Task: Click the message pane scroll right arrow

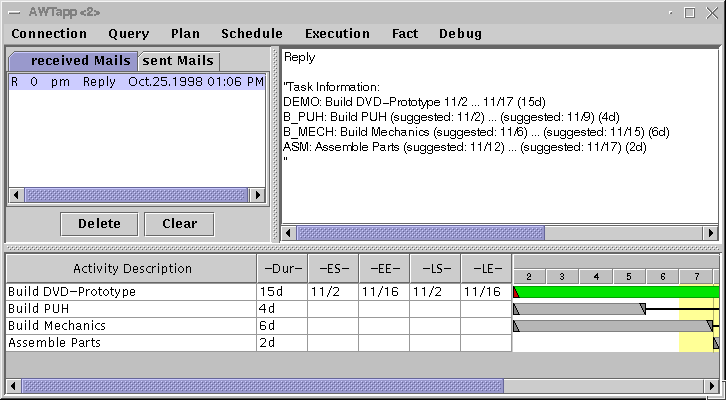Action: coord(696,232)
